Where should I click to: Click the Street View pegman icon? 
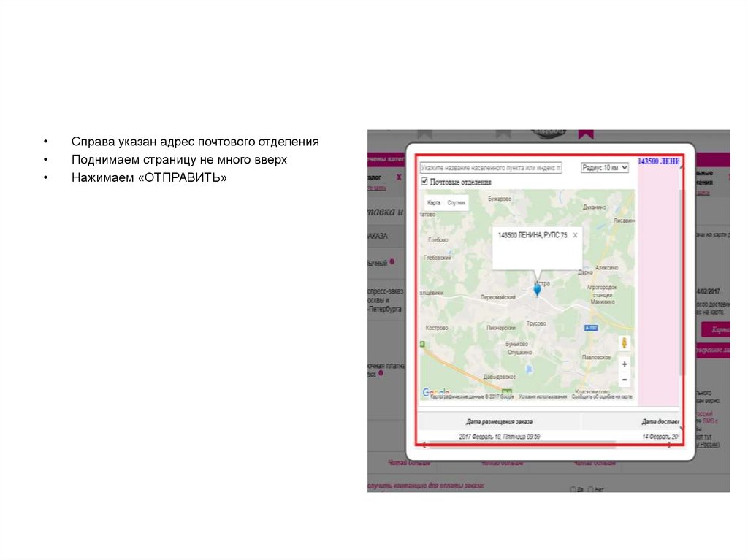[x=624, y=342]
